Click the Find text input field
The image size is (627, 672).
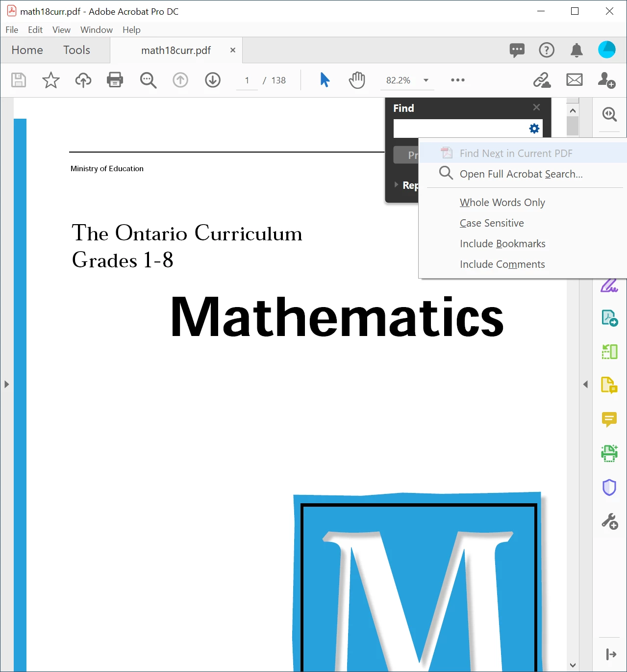tap(460, 129)
